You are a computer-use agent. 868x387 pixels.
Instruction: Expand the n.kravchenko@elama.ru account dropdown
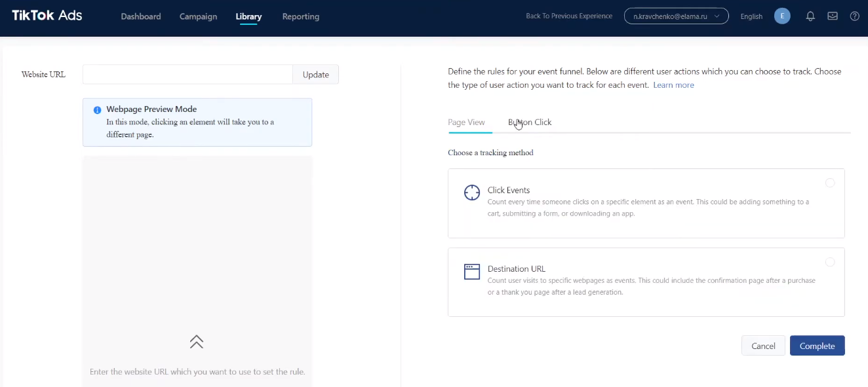(x=676, y=16)
